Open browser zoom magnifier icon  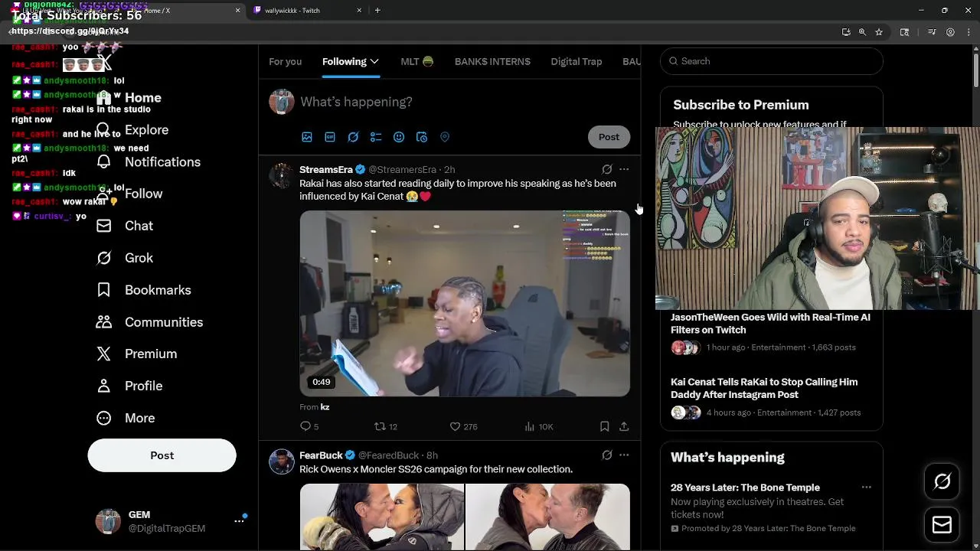tap(862, 32)
